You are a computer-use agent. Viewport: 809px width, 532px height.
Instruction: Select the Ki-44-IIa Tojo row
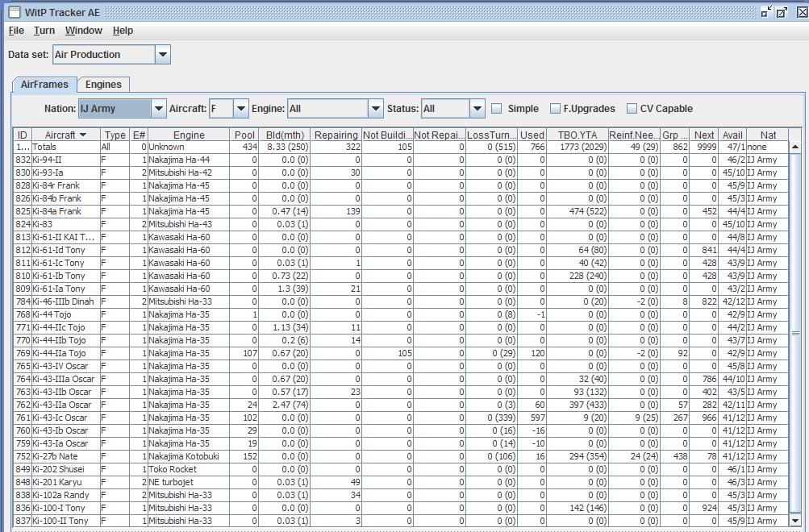pos(402,353)
